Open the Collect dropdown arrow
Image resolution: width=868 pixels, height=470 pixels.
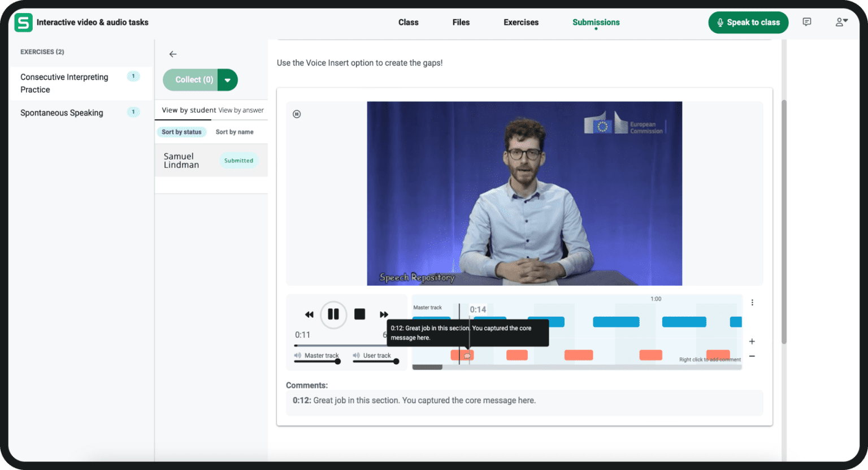[228, 80]
